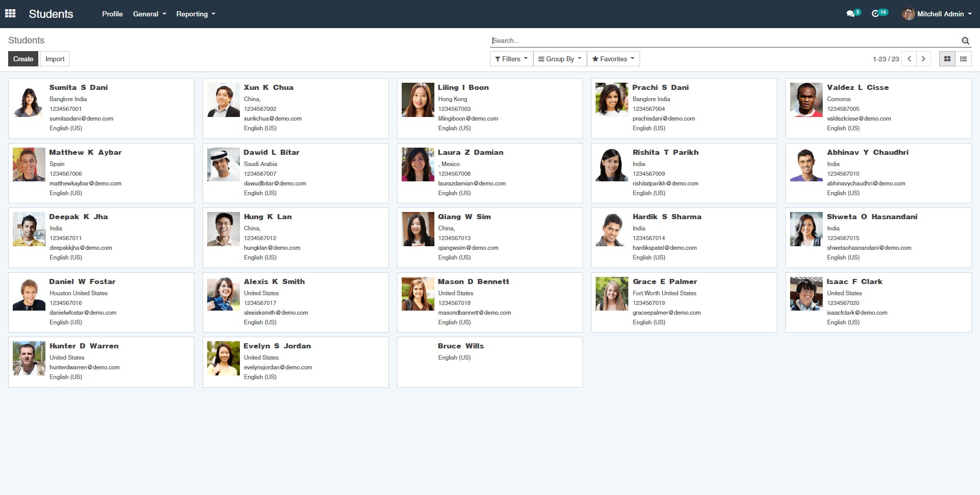Open Isaac F Clark's photo

806,294
